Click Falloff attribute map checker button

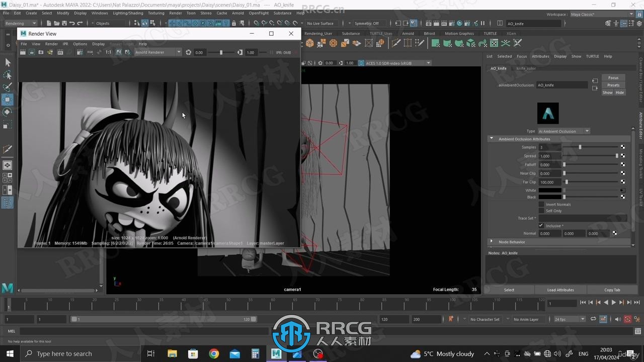[623, 164]
